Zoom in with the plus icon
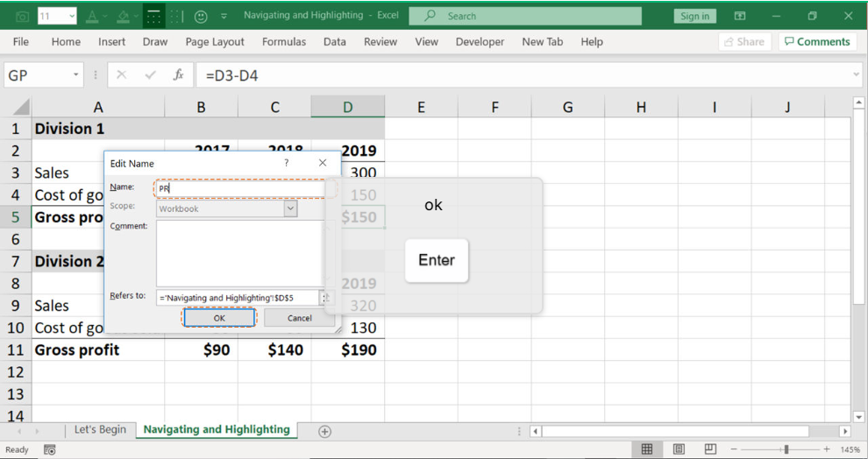868x459 pixels. pos(827,449)
